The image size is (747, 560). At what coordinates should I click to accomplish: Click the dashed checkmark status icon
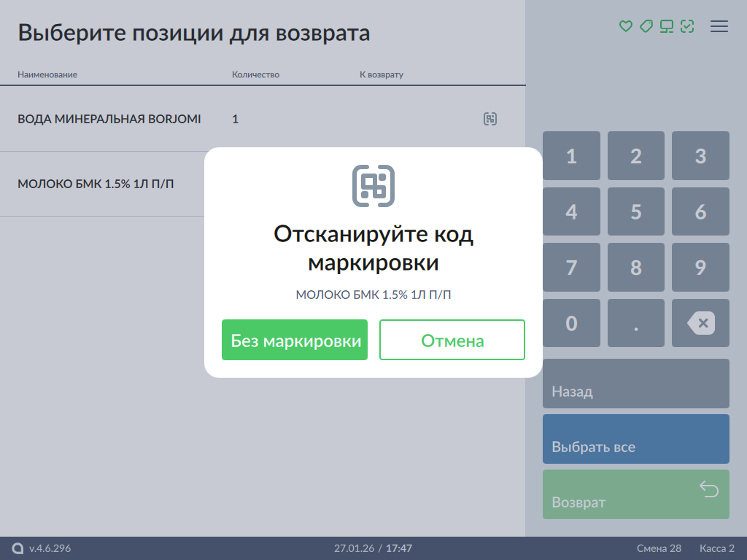[686, 26]
